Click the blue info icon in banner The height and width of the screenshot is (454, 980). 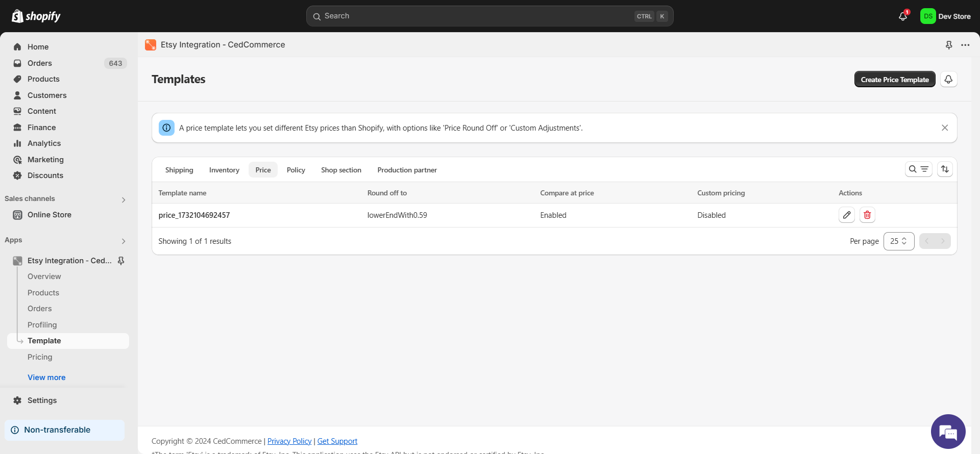tap(166, 128)
